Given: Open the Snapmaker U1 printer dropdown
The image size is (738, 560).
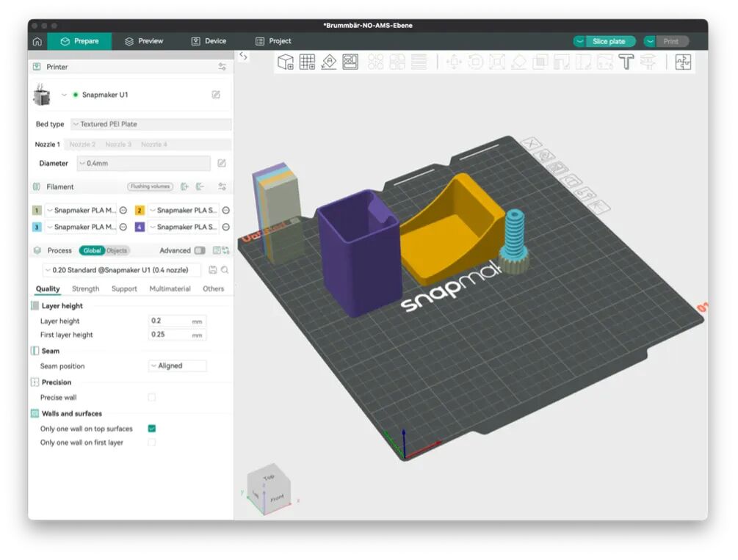Looking at the screenshot, I should pyautogui.click(x=64, y=95).
